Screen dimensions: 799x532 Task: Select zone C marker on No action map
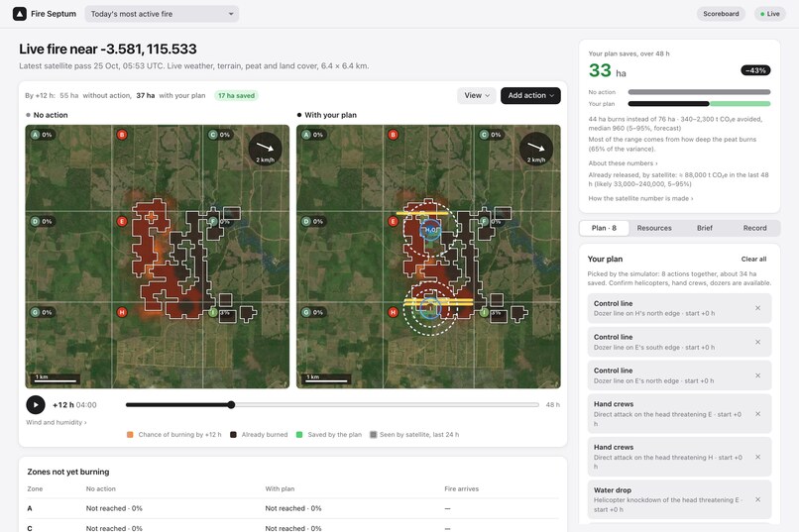tap(213, 135)
